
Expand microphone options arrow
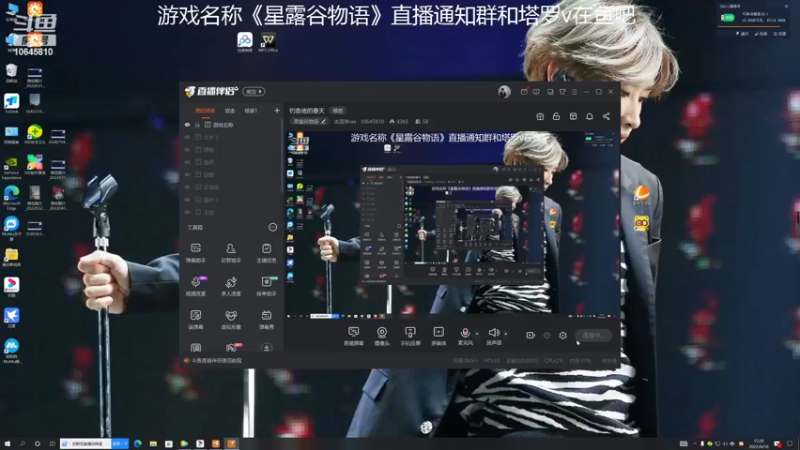pyautogui.click(x=477, y=334)
